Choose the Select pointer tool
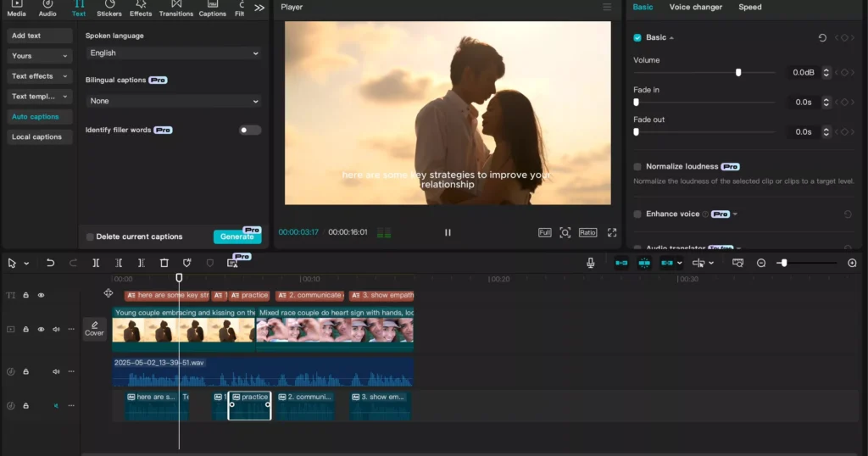Screen dimensions: 868x456 pyautogui.click(x=12, y=264)
